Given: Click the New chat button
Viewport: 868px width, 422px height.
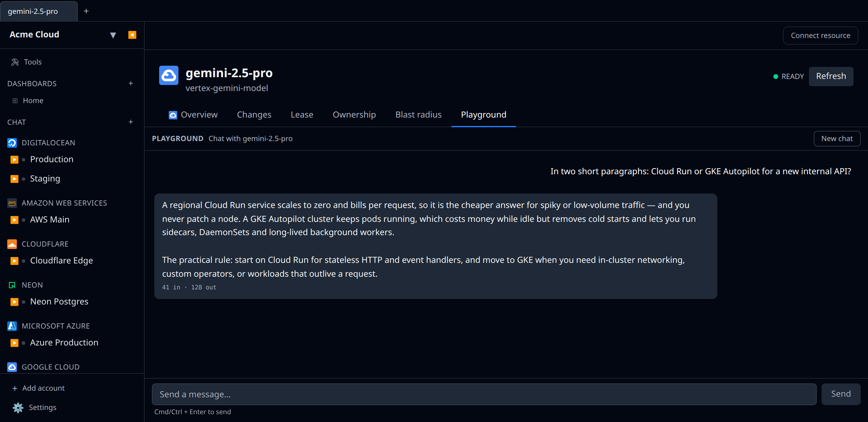Looking at the screenshot, I should [837, 139].
